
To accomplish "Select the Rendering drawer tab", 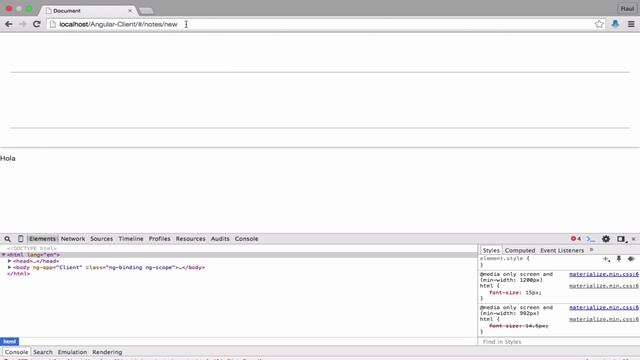I will tap(107, 352).
